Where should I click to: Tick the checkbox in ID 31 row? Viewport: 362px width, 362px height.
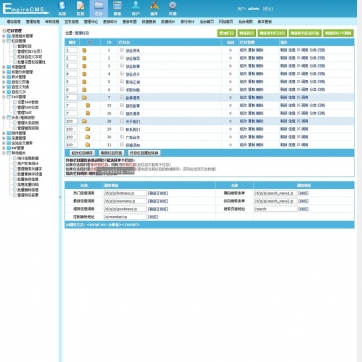(122, 144)
